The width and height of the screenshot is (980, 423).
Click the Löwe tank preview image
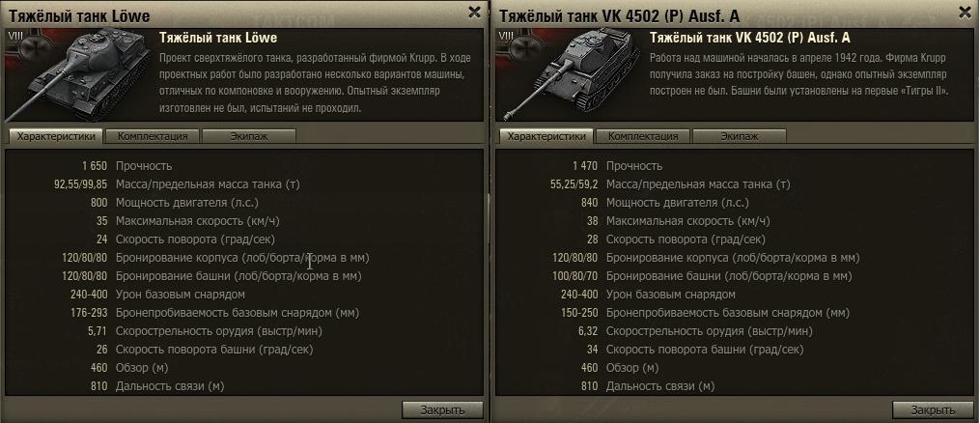click(x=78, y=73)
